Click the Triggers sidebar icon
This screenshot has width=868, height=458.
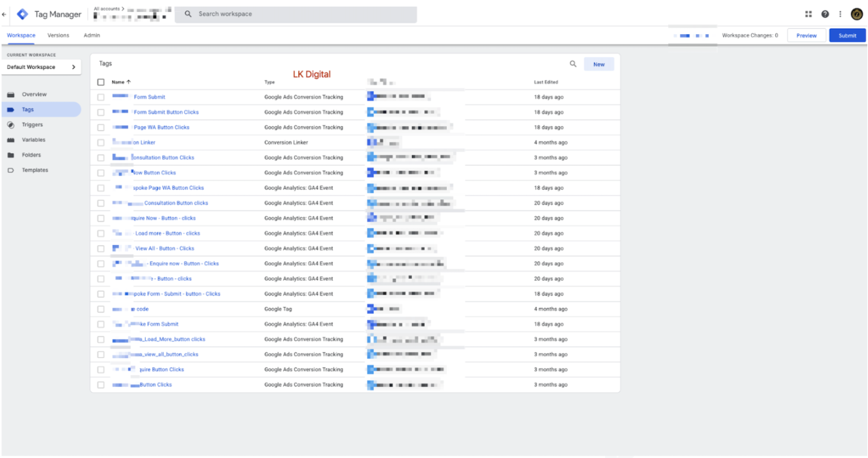(11, 125)
